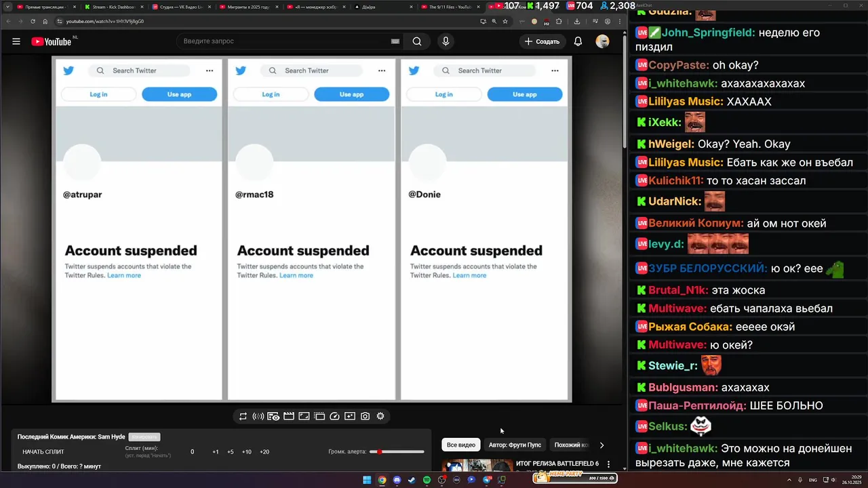Click the split minutes value field showing 0
Viewport: 868px width, 488px height.
(x=192, y=452)
